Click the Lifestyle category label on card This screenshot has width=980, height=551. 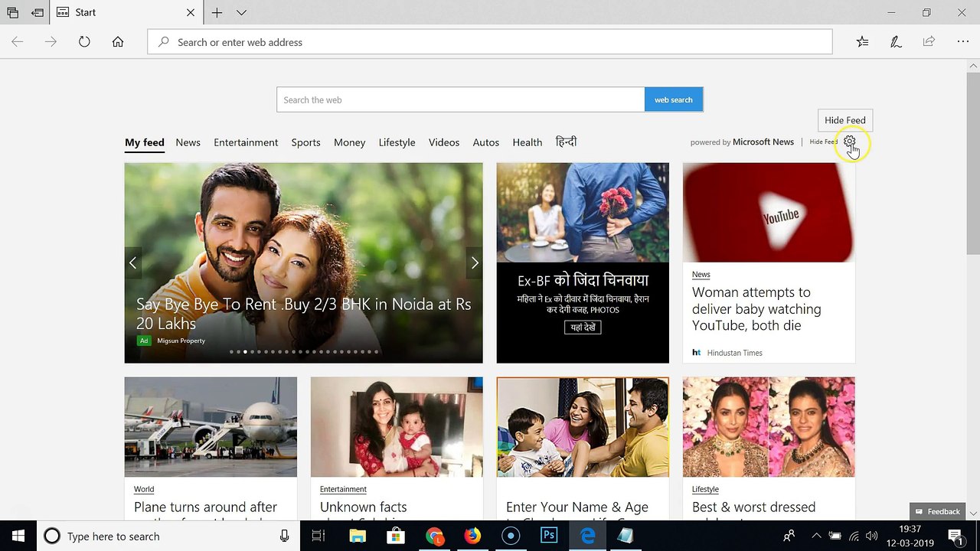tap(705, 489)
